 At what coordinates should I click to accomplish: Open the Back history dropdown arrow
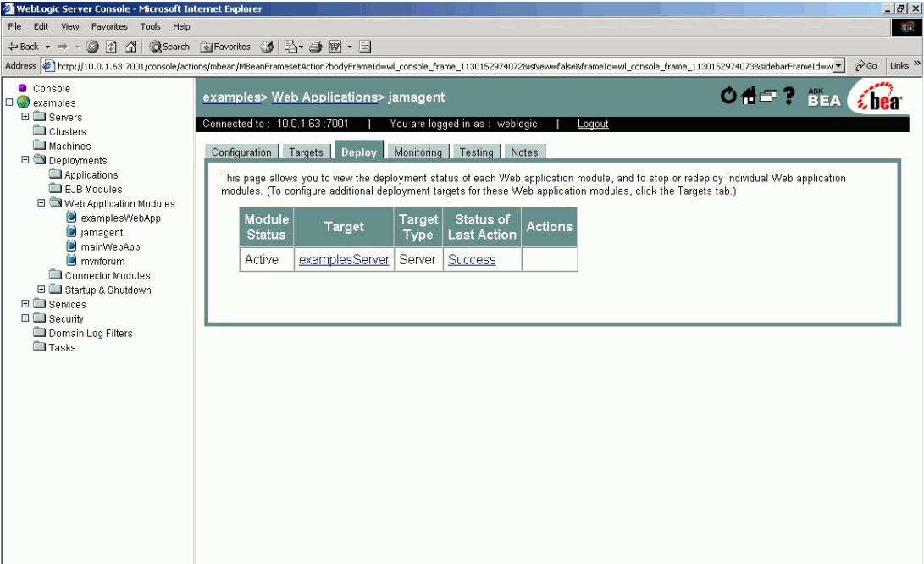pos(47,47)
